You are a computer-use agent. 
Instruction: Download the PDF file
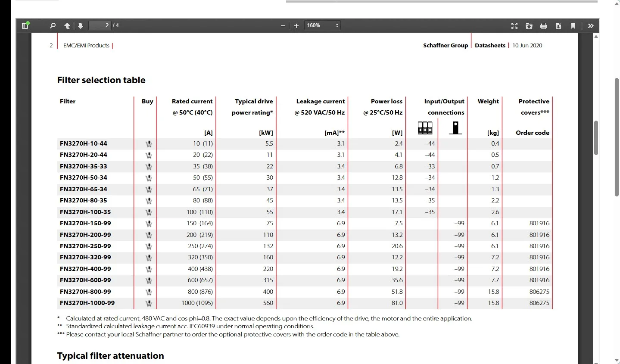pos(558,26)
